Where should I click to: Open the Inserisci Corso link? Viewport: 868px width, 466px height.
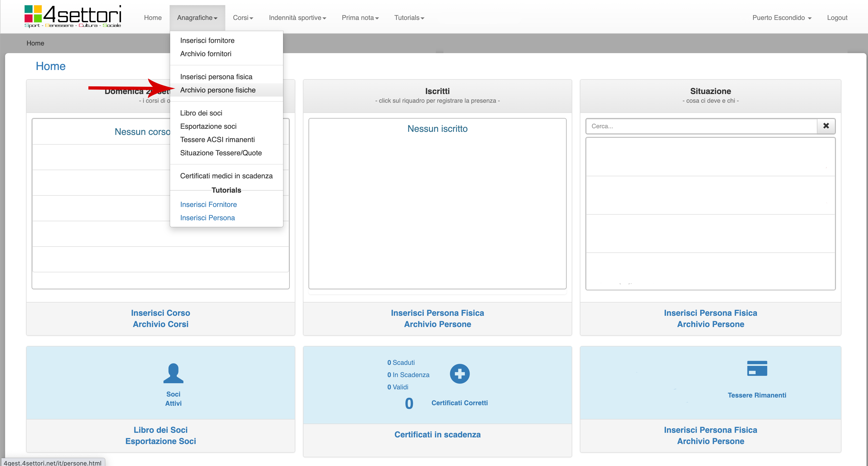160,313
